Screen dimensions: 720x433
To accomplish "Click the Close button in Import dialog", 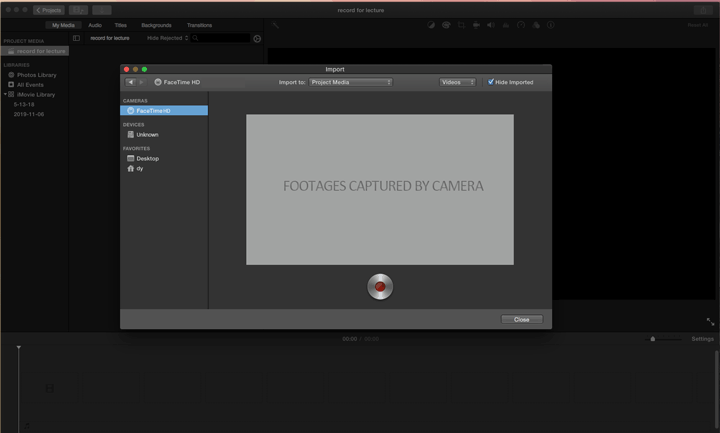I will coord(521,319).
